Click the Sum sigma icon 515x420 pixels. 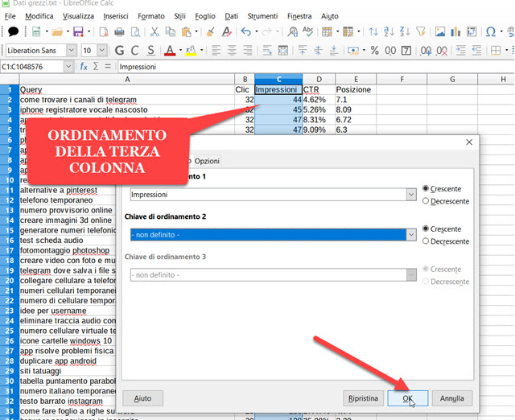[96, 67]
